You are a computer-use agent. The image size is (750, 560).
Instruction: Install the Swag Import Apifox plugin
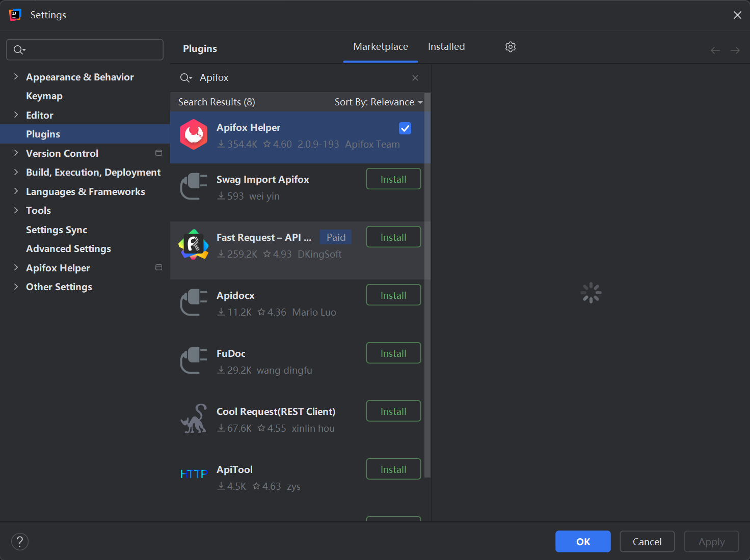(393, 179)
